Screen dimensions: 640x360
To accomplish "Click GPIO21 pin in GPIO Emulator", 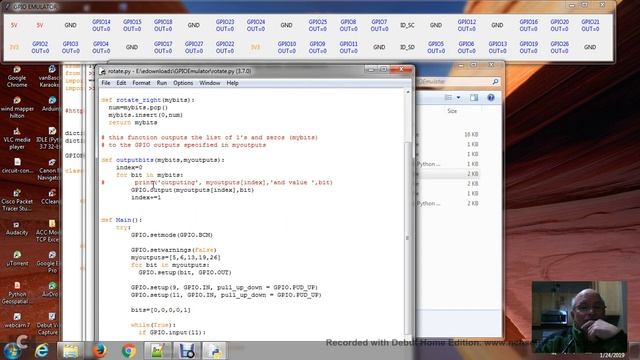I will pyautogui.click(x=590, y=25).
